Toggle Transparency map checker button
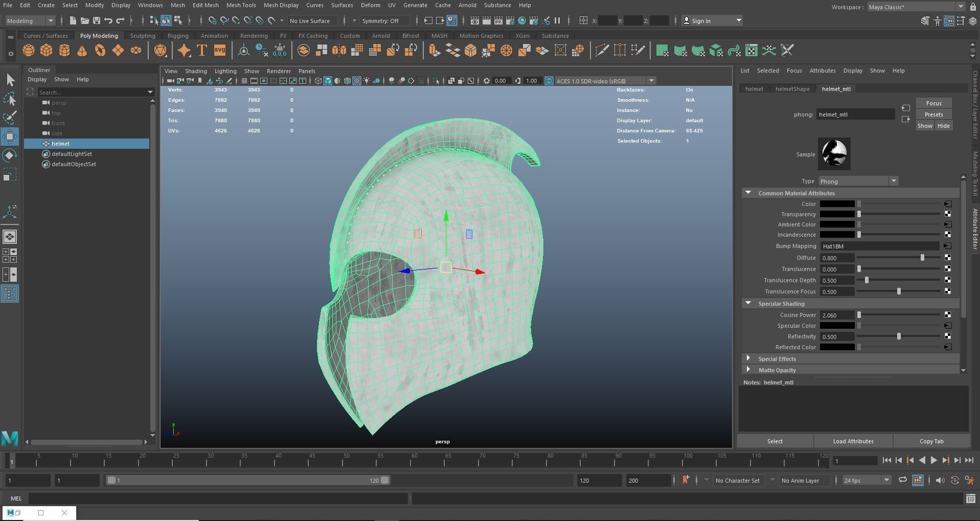Screen dimensions: 980x521 (x=948, y=214)
